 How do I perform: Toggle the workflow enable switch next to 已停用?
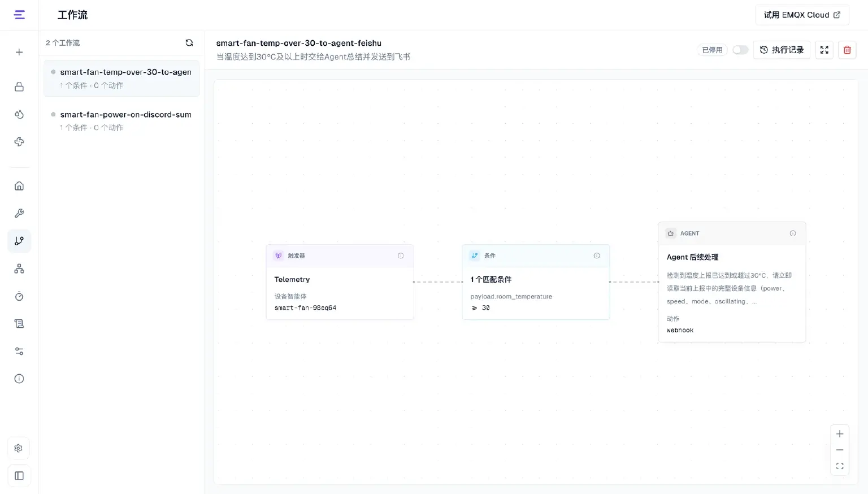740,50
